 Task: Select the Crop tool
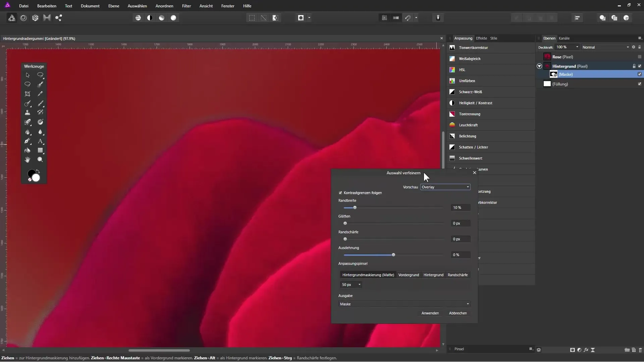coord(28,94)
